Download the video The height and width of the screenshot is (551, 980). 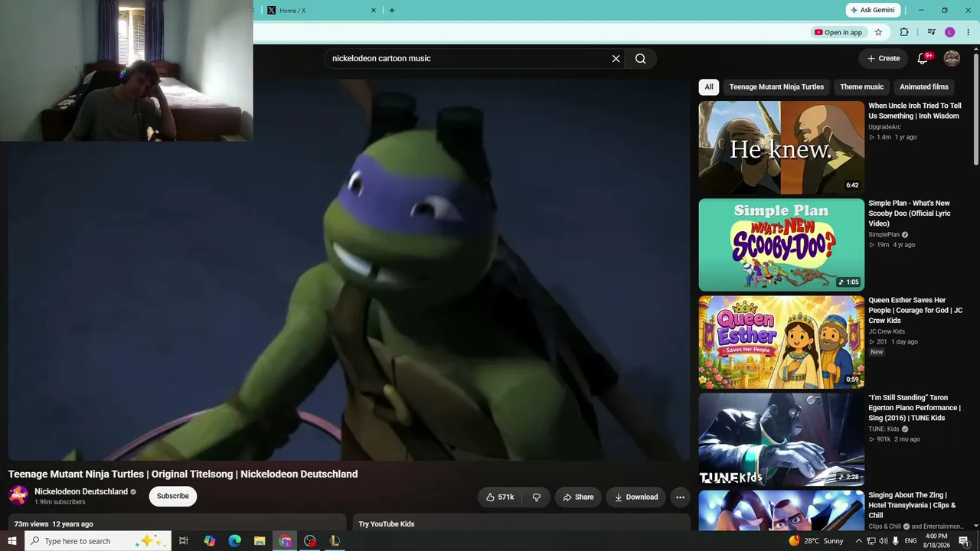636,497
